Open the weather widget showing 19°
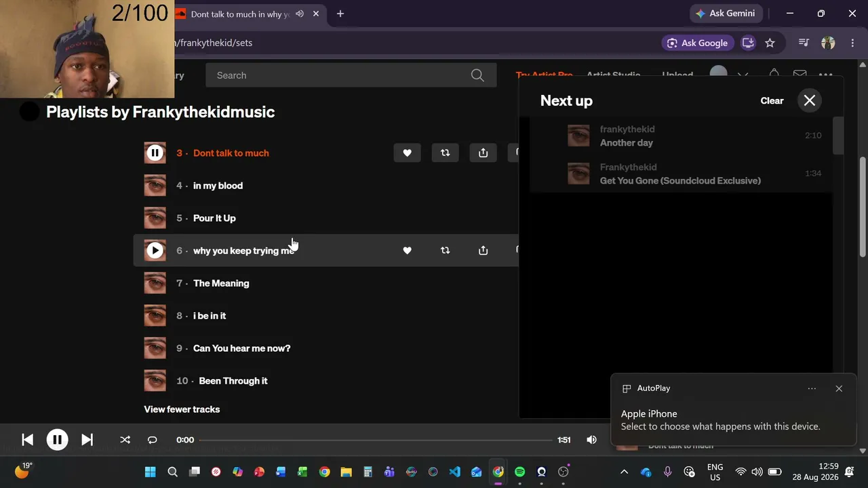Image resolution: width=868 pixels, height=488 pixels. click(x=23, y=470)
